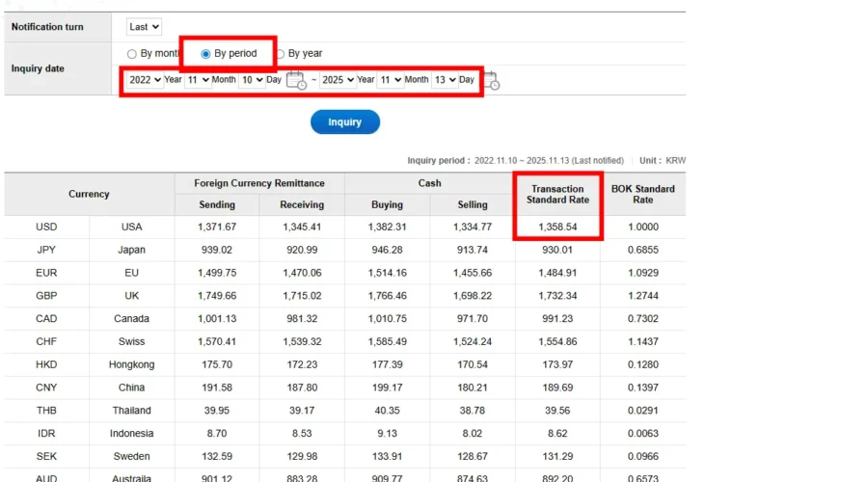Choose the By year radio option

tap(281, 54)
